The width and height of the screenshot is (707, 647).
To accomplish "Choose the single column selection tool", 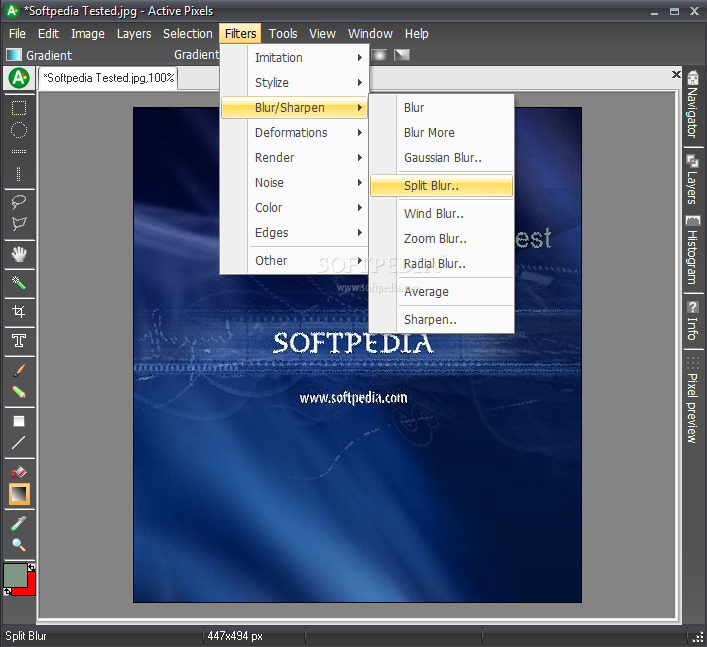I will coord(18,174).
